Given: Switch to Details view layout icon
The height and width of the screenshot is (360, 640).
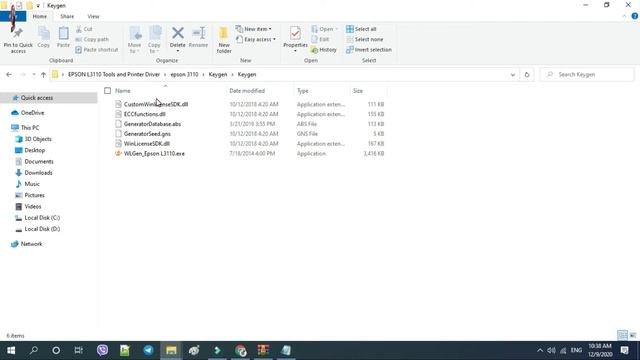Looking at the screenshot, I should tap(622, 335).
